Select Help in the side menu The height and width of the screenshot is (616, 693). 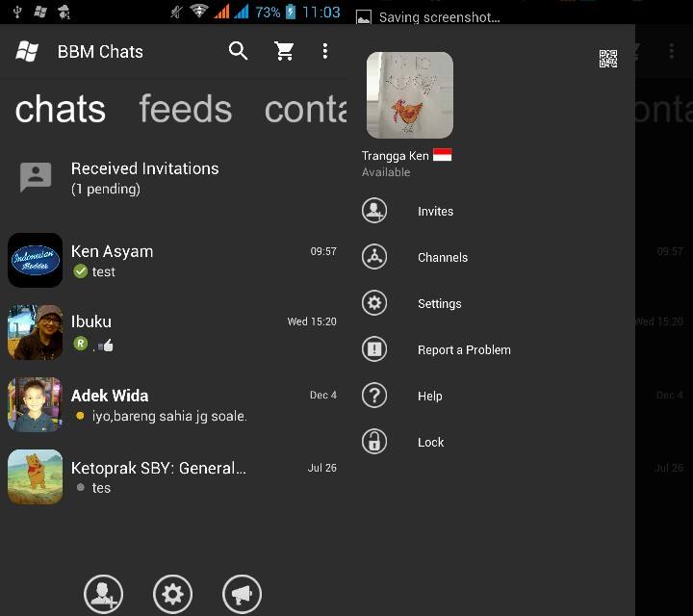click(429, 396)
